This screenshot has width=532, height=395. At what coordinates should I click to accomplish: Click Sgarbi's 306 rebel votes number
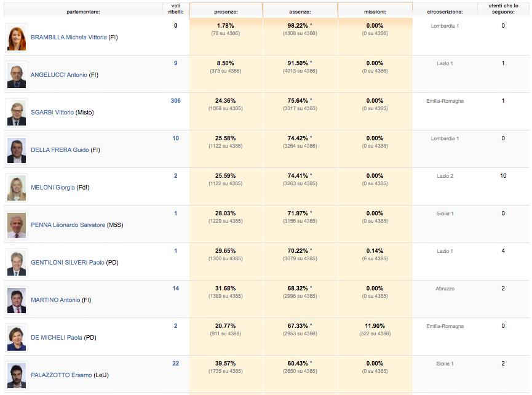tap(175, 101)
